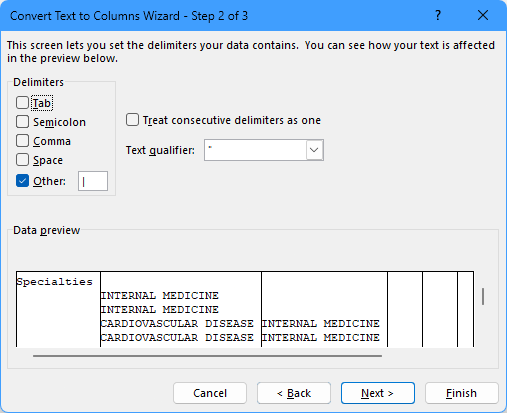Click bottom INTERNAL MEDICINE in third column
Image resolution: width=507 pixels, height=413 pixels.
click(321, 338)
